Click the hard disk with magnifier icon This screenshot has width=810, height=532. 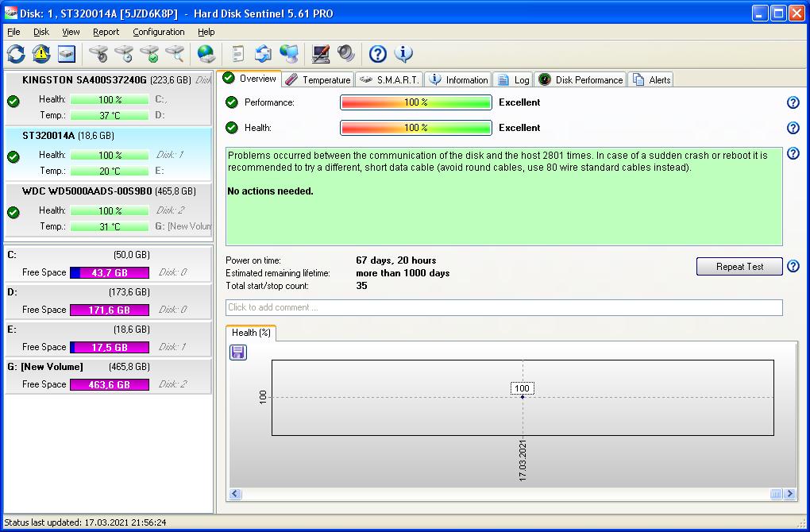(175, 54)
